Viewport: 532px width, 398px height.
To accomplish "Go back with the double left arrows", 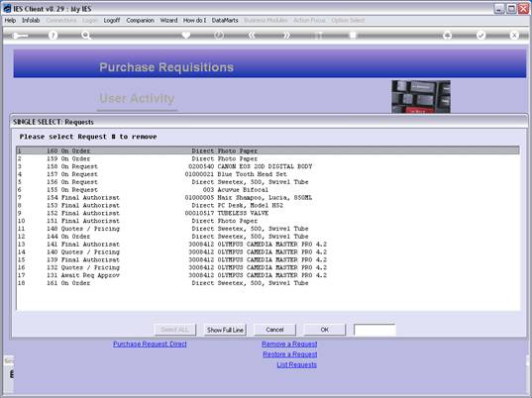I will 252,36.
